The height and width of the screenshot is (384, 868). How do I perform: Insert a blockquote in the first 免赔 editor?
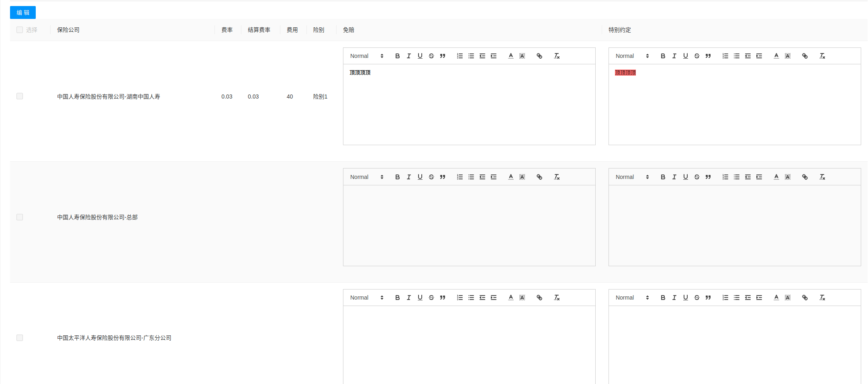tap(442, 56)
